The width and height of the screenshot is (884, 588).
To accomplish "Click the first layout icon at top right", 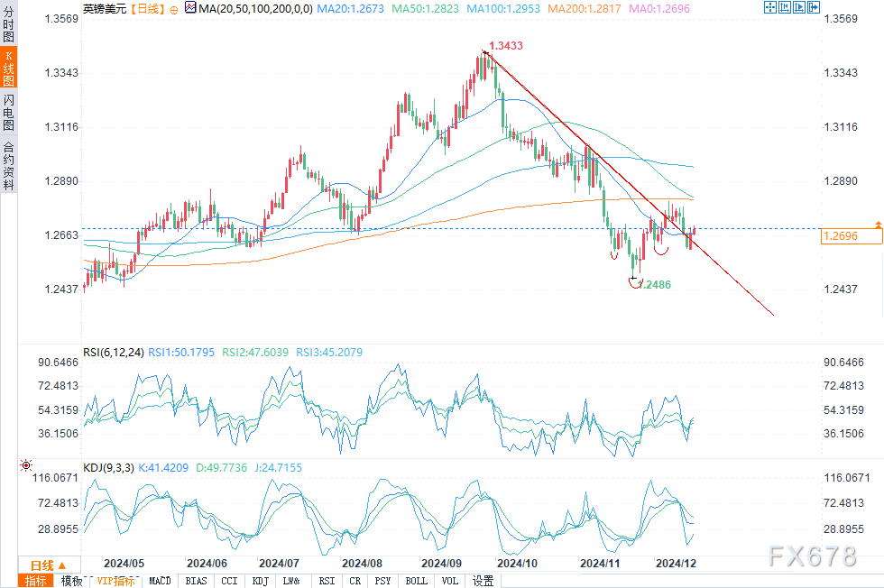I will click(x=769, y=7).
